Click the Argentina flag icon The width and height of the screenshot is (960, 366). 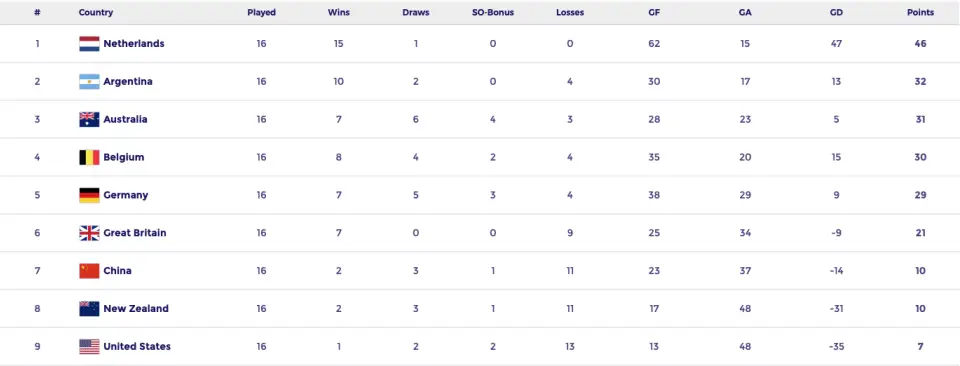pyautogui.click(x=89, y=81)
